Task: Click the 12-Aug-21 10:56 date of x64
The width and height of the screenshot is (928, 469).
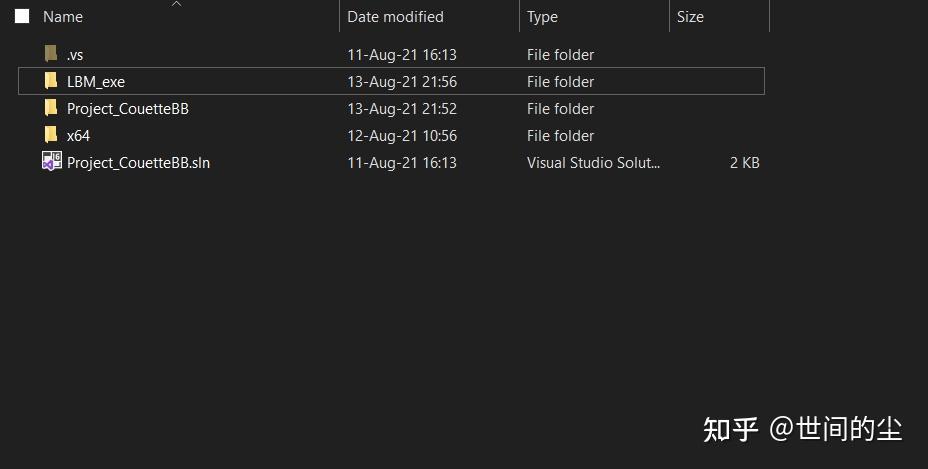Action: pos(402,136)
